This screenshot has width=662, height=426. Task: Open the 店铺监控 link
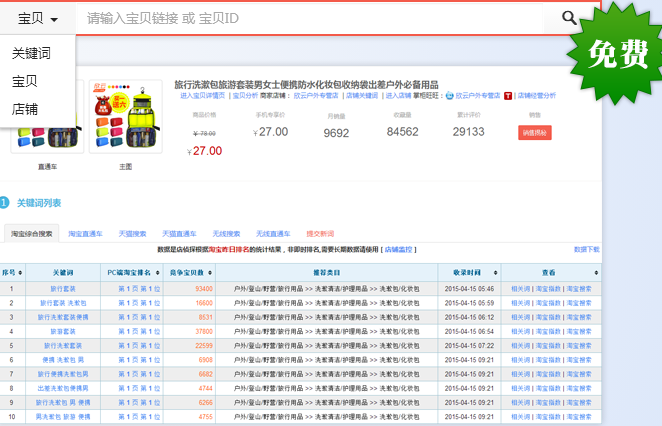click(x=400, y=249)
